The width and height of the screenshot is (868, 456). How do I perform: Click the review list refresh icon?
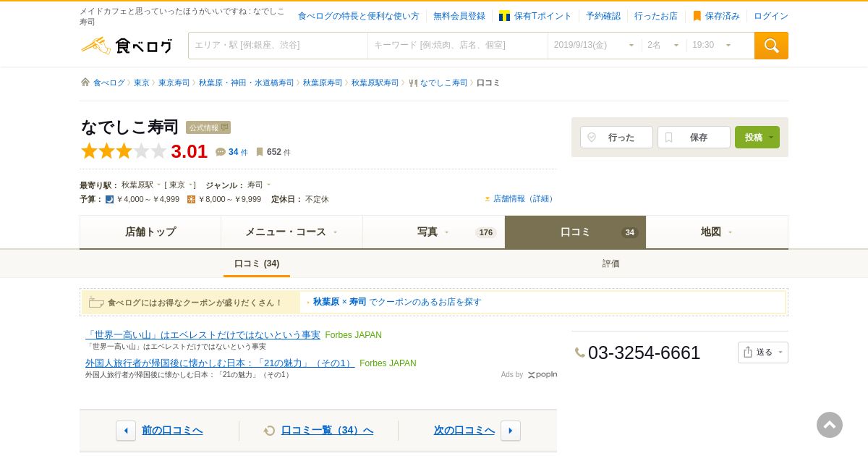click(270, 431)
